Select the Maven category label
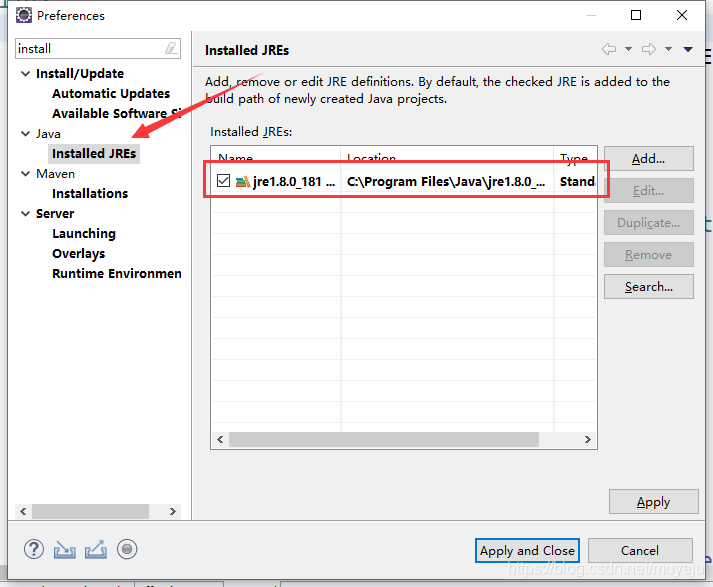Viewport: 713px width, 587px height. click(55, 174)
